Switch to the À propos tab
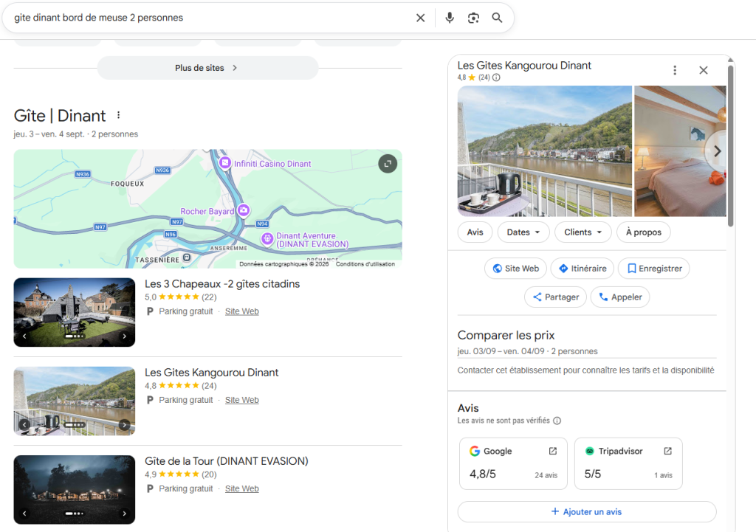This screenshot has height=532, width=756. coord(644,232)
